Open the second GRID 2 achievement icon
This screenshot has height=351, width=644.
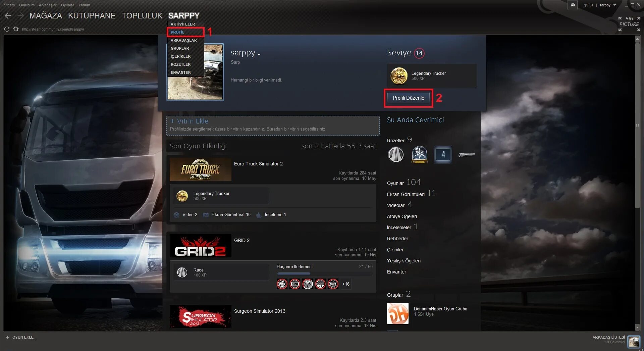(x=295, y=284)
